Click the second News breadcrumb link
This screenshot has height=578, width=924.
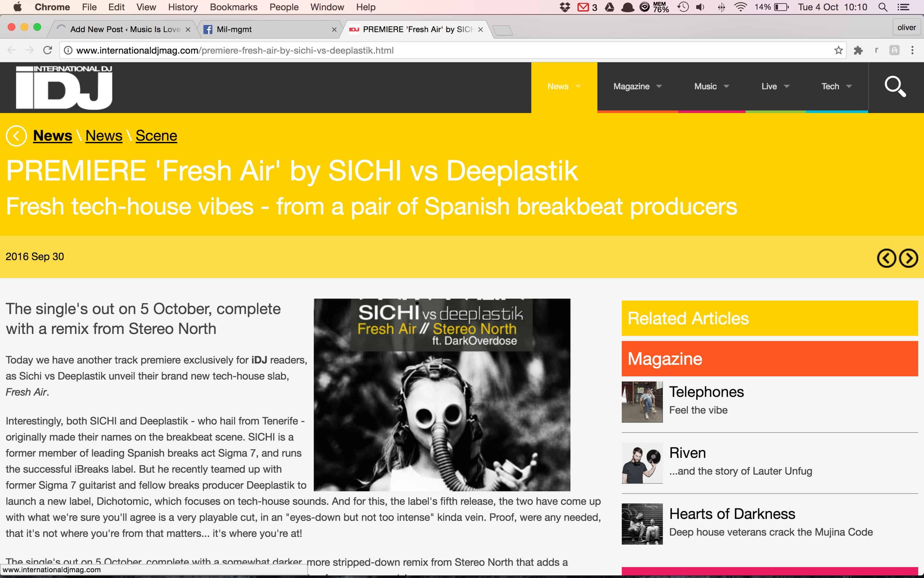point(104,136)
